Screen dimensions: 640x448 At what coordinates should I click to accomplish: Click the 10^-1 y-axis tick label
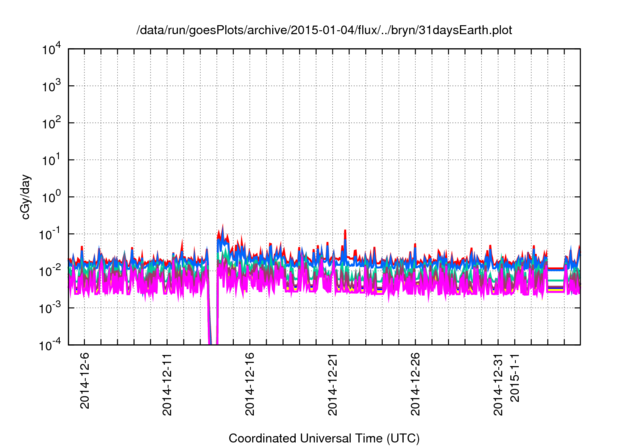pos(50,234)
